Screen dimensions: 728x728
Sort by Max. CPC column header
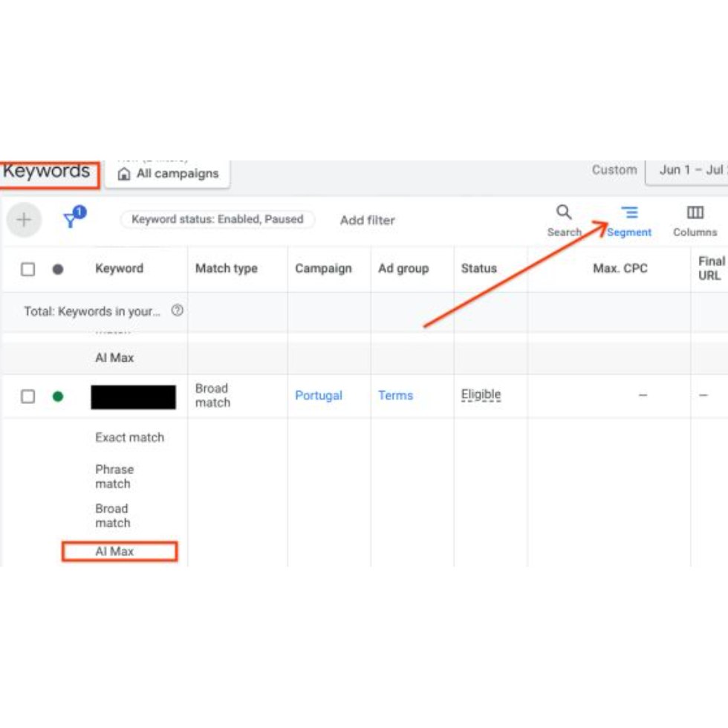620,268
